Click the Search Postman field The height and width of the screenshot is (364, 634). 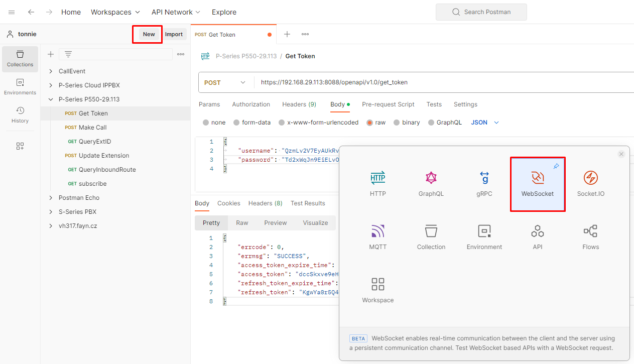[481, 12]
